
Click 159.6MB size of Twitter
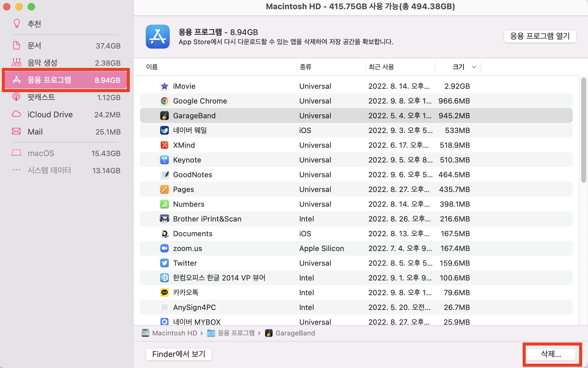[455, 263]
